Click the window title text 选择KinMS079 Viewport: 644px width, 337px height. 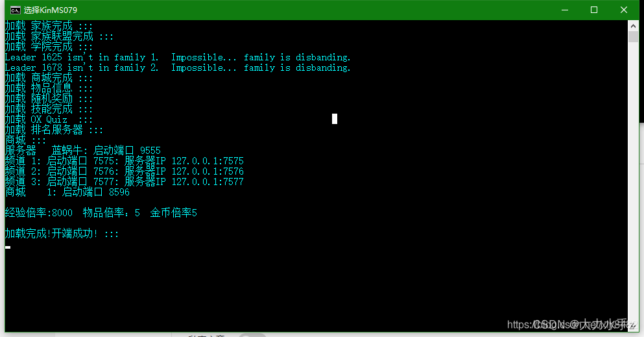(x=50, y=10)
